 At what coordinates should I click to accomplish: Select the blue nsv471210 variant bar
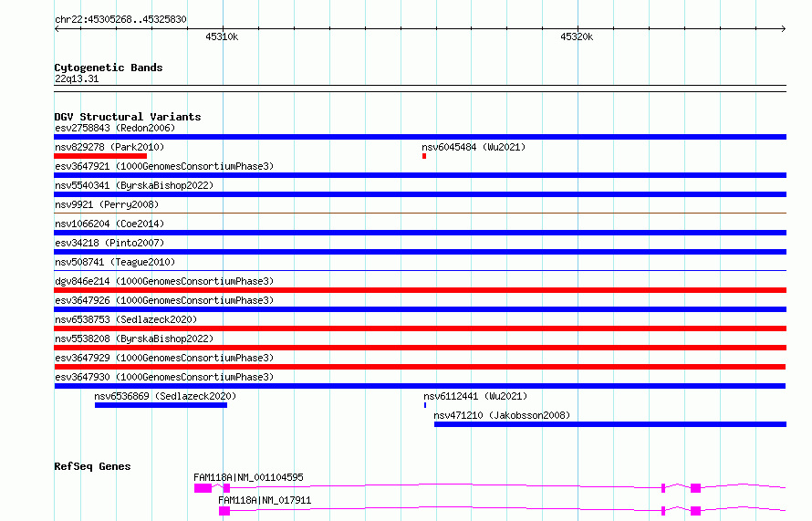click(610, 424)
